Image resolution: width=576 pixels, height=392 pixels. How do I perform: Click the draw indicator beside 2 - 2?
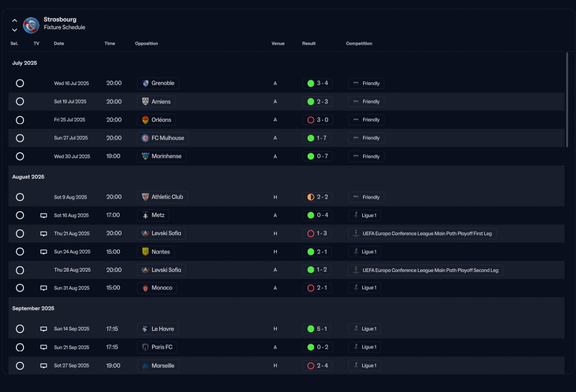click(x=310, y=197)
